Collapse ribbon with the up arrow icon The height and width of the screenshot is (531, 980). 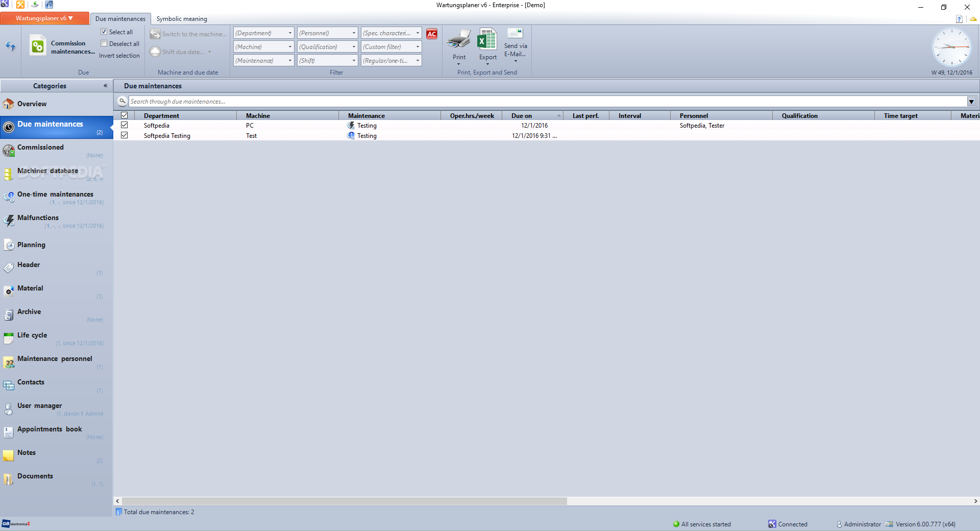973,19
